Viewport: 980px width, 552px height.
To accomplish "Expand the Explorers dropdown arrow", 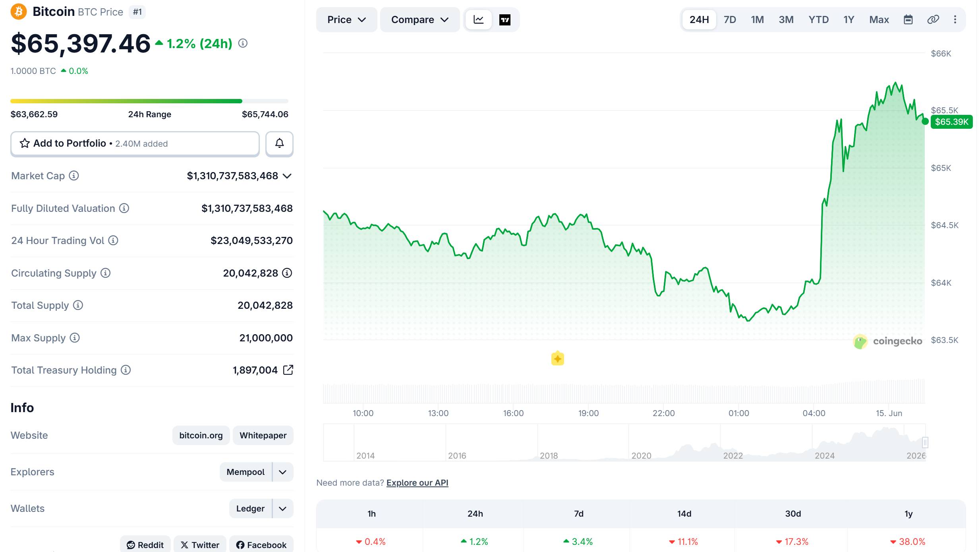I will (283, 472).
